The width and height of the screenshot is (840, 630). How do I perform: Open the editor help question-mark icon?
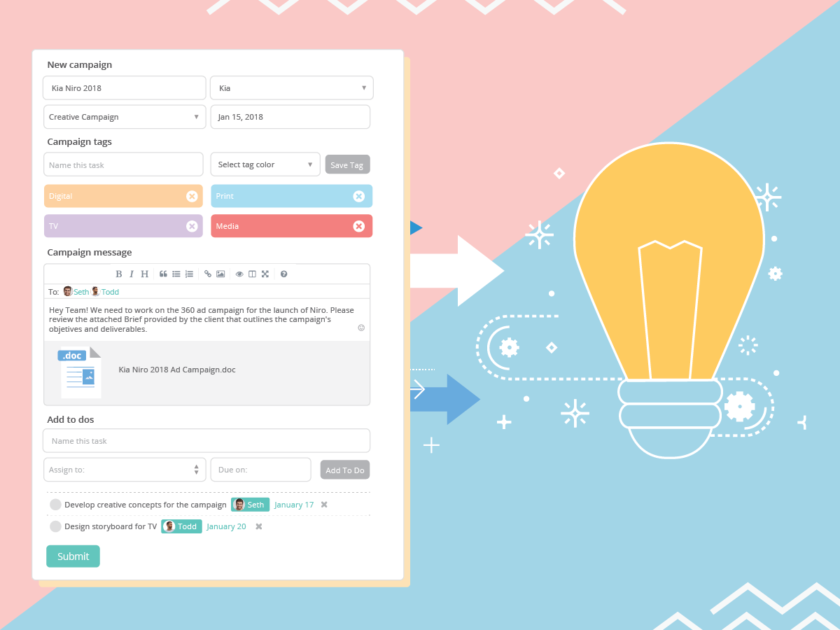(283, 274)
